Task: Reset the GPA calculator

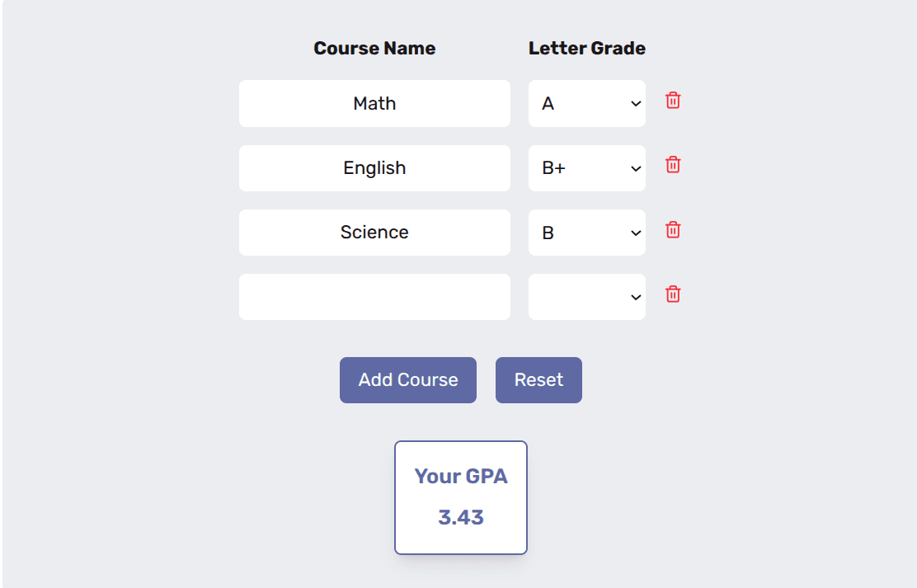Action: coord(538,379)
